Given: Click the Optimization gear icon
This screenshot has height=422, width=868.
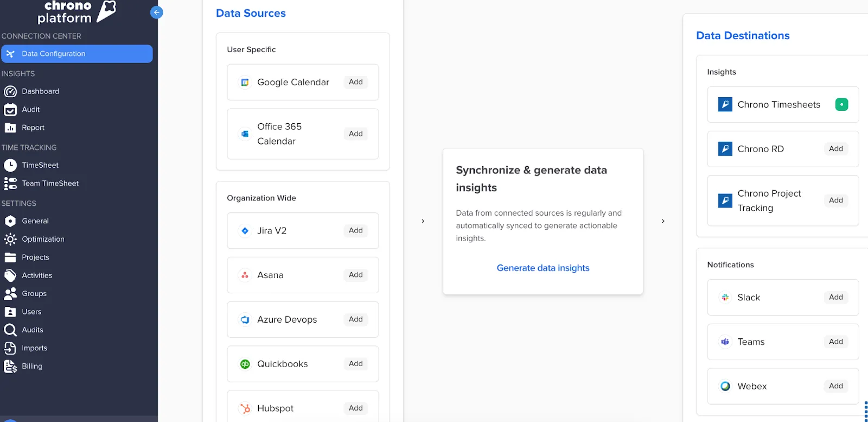Looking at the screenshot, I should (10, 239).
